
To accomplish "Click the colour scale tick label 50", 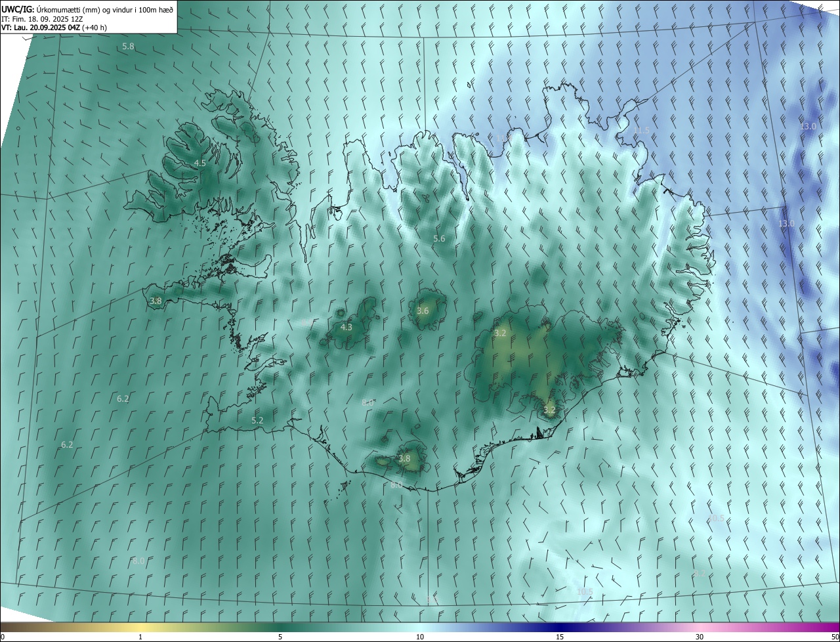I will 835,637.
